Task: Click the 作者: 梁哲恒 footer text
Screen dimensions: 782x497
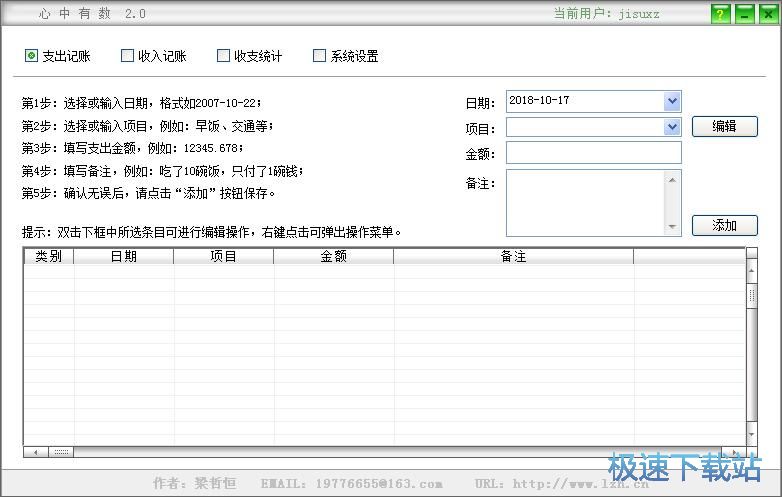Action: point(195,483)
